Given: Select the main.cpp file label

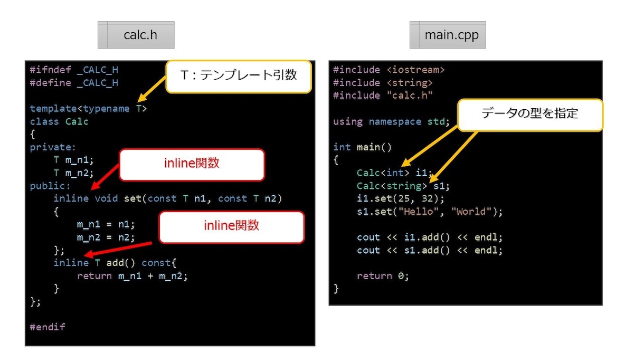Looking at the screenshot, I should pos(448,35).
